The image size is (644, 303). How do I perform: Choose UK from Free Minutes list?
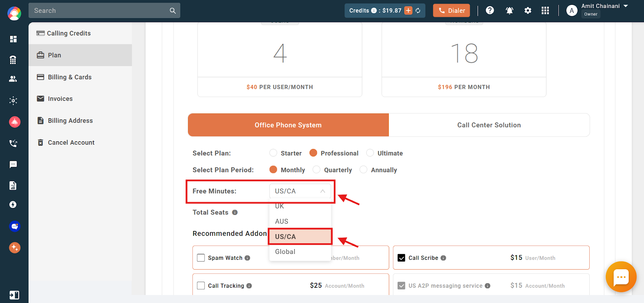pos(300,206)
